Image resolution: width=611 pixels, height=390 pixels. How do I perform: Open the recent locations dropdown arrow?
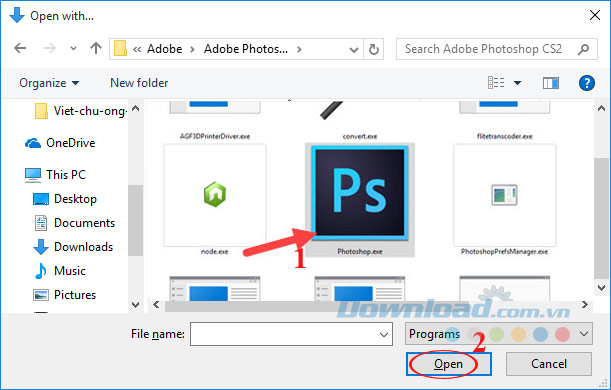click(x=73, y=49)
